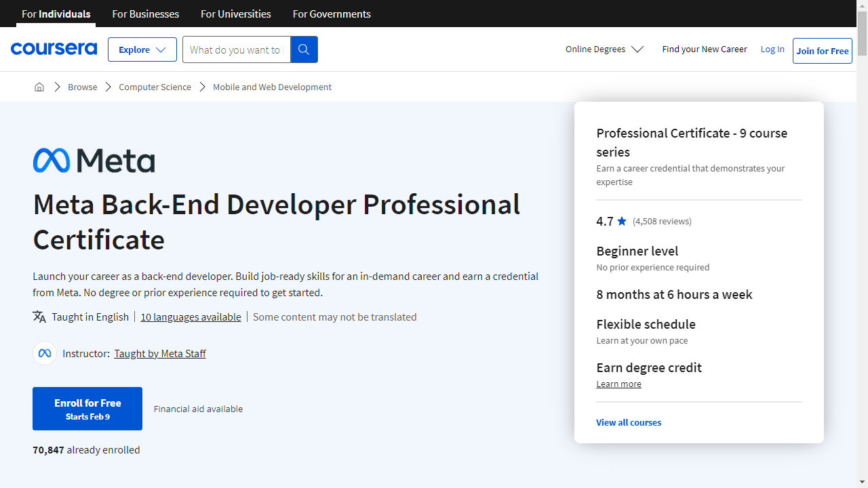Click the Log In link

(x=772, y=49)
